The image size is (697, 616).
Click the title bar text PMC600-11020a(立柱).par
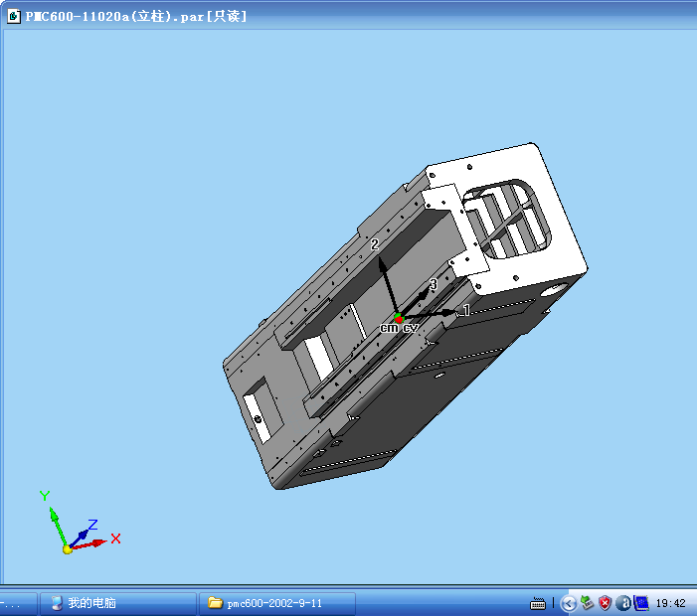point(114,17)
